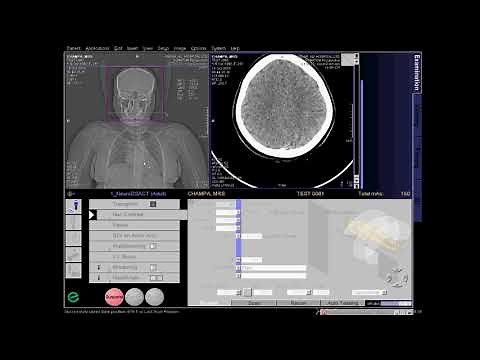
Task: Click the 3D orientation cube icon
Action: tap(397, 276)
